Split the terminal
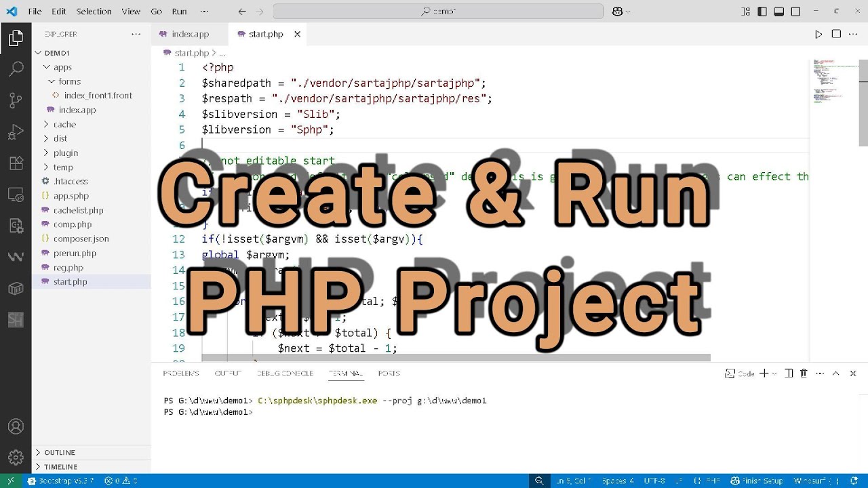The height and width of the screenshot is (488, 868). (789, 373)
